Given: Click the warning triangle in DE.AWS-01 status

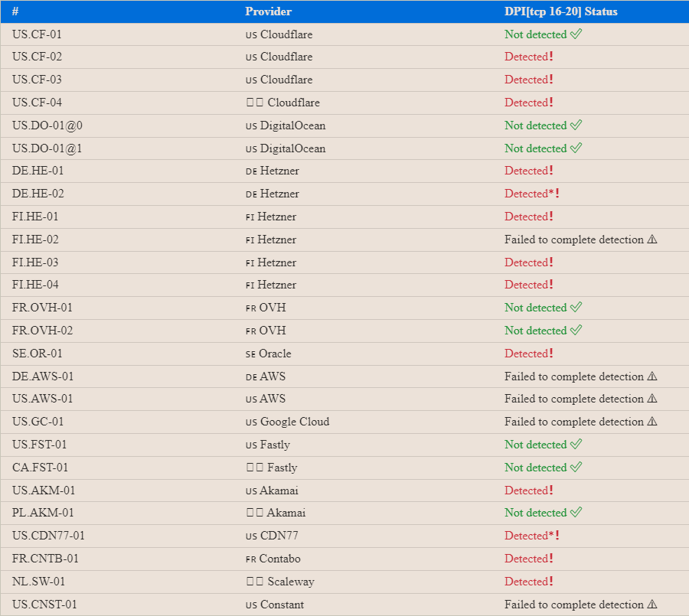Looking at the screenshot, I should (652, 376).
